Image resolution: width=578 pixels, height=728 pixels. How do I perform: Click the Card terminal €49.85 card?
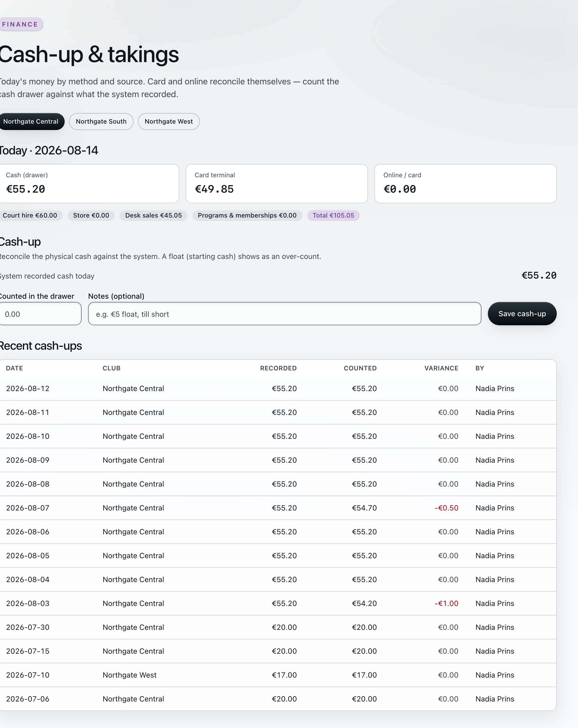[x=277, y=184]
